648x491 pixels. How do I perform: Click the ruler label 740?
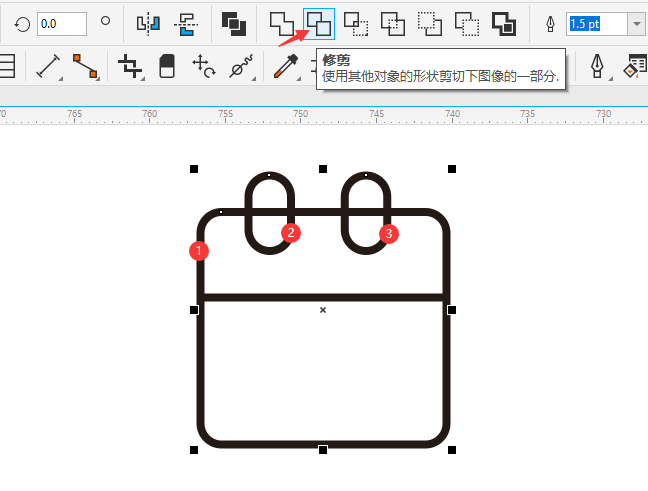point(452,114)
